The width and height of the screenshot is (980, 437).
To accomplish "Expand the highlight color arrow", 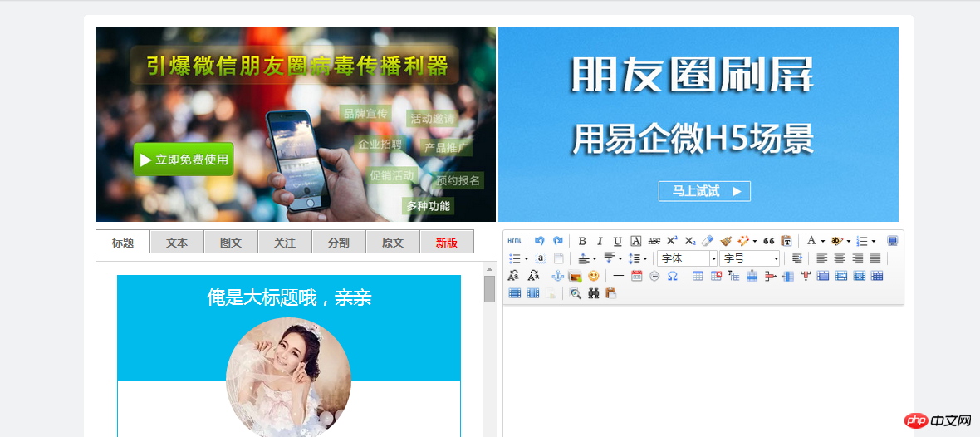I will (849, 241).
